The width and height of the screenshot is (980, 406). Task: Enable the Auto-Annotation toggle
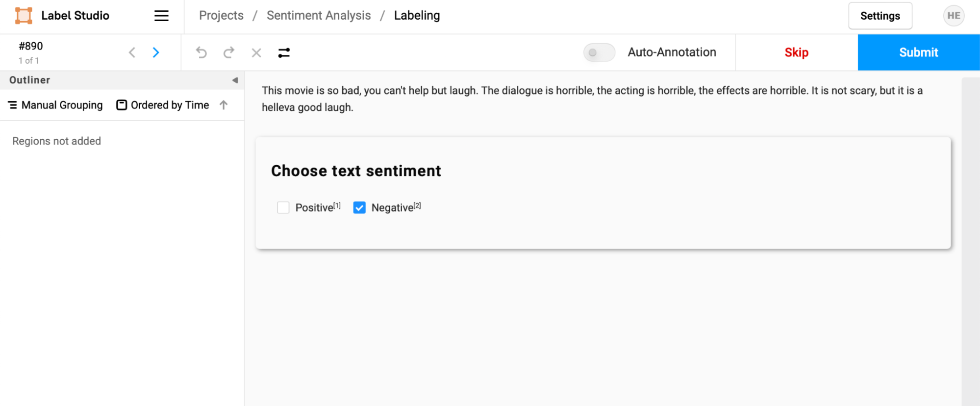click(599, 52)
